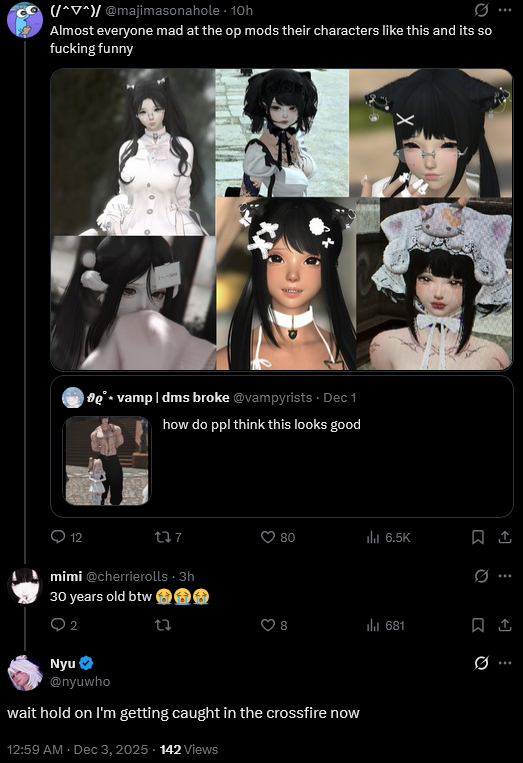This screenshot has width=523, height=763.
Task: Bookmark the majimasonahole tweet
Action: 478,537
